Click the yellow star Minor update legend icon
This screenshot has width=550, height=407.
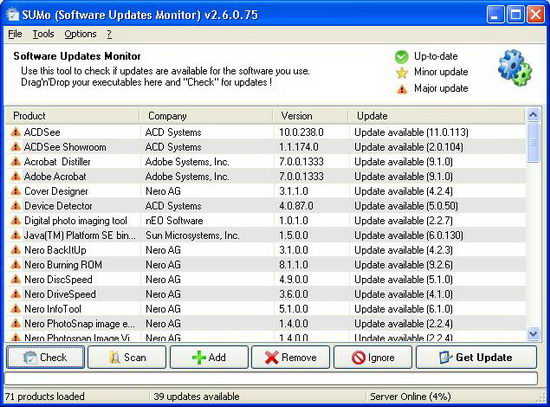402,73
